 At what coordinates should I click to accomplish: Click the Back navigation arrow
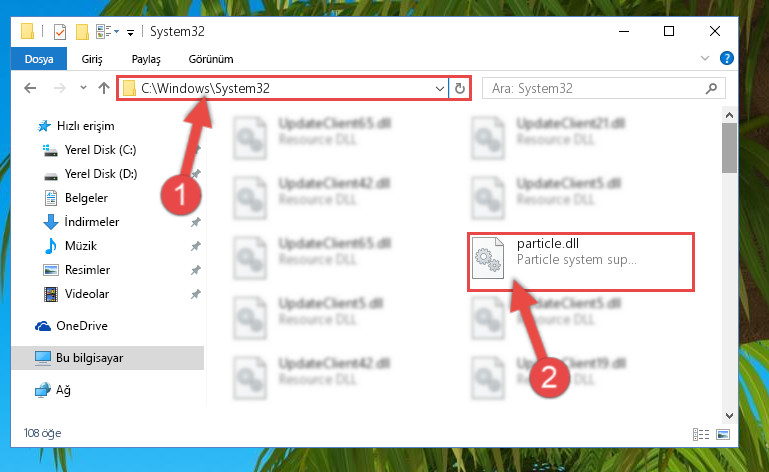click(x=30, y=88)
